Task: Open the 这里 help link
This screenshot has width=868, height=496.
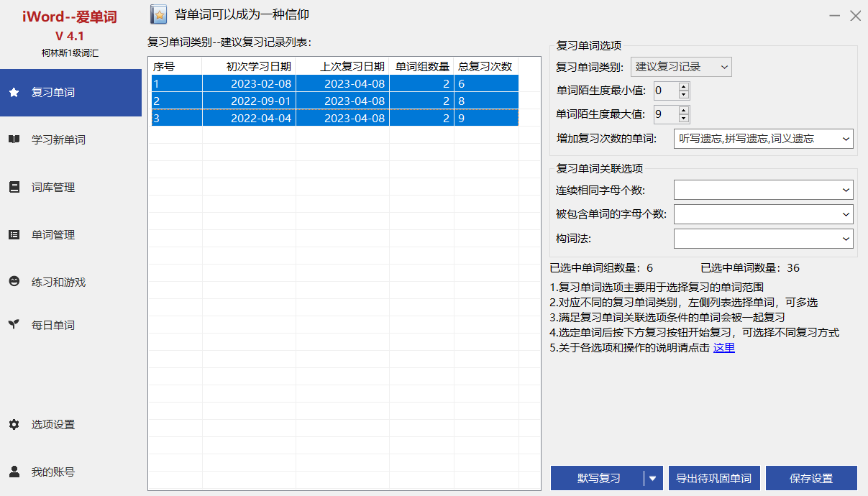Action: pyautogui.click(x=723, y=348)
